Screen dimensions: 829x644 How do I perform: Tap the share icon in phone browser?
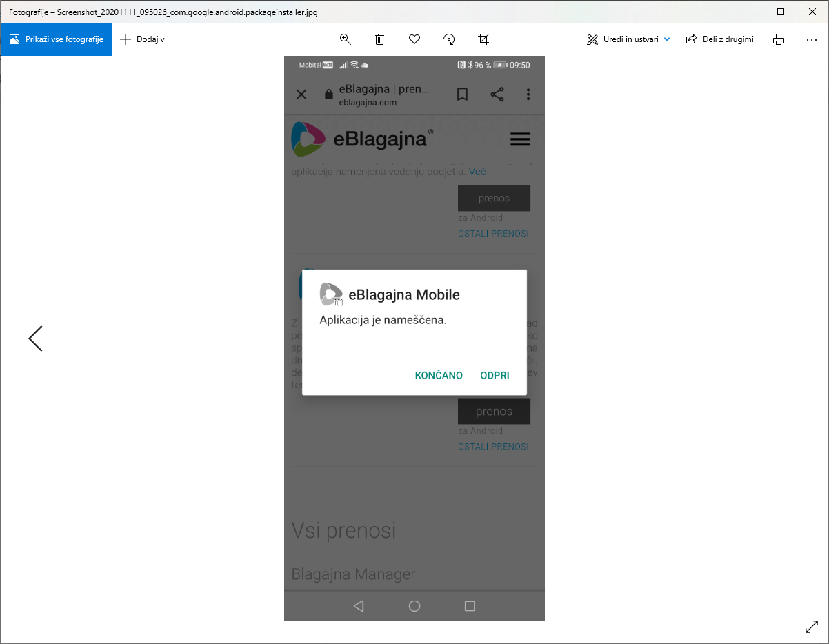(497, 94)
